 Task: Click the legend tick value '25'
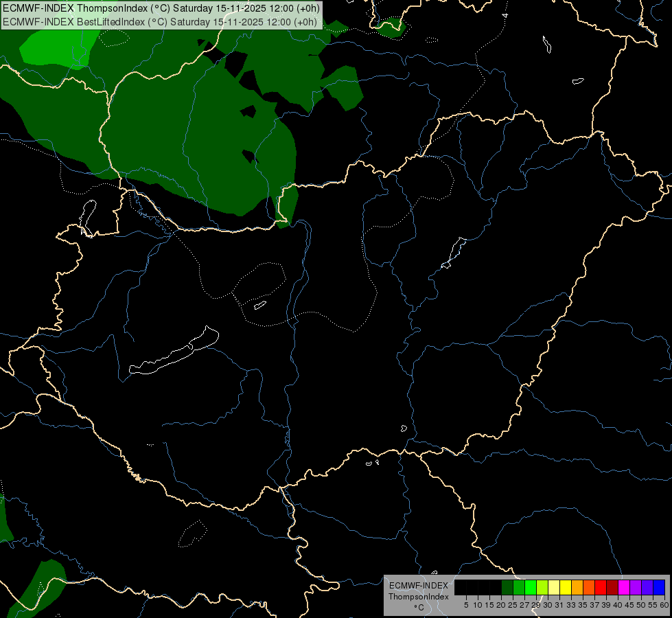coord(513,605)
